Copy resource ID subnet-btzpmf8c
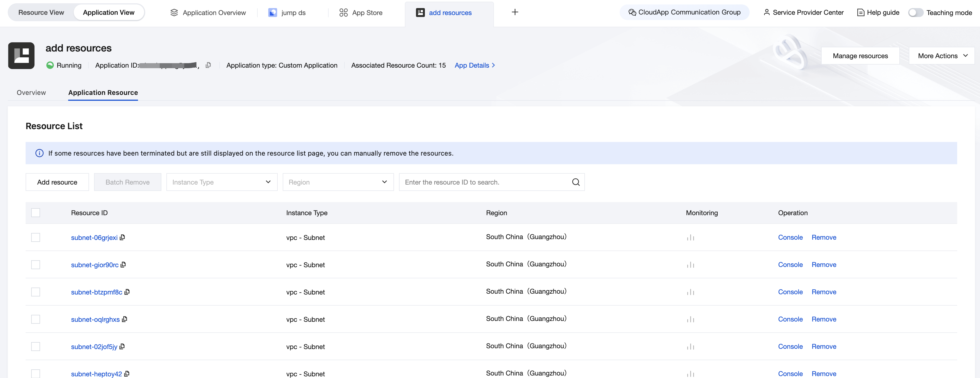This screenshot has height=378, width=980. click(x=127, y=292)
